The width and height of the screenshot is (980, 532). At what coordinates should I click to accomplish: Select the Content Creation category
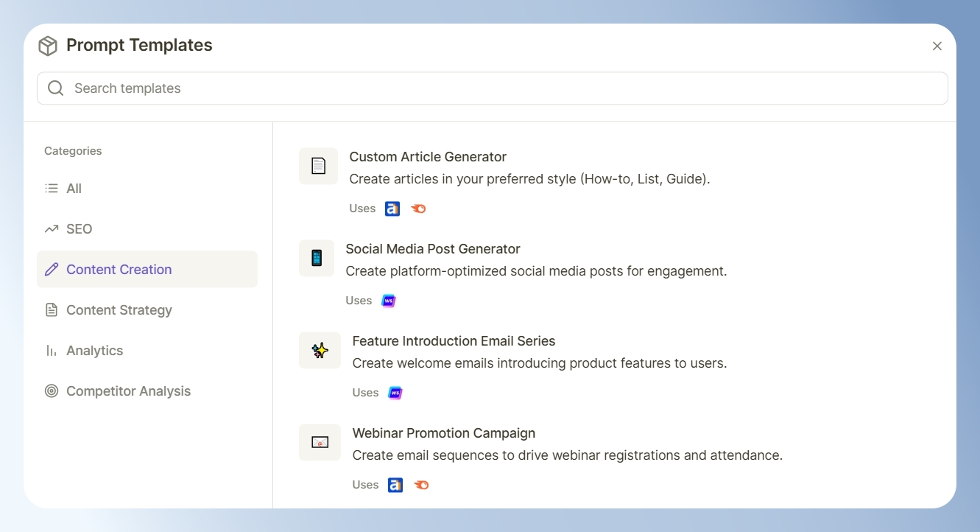147,270
